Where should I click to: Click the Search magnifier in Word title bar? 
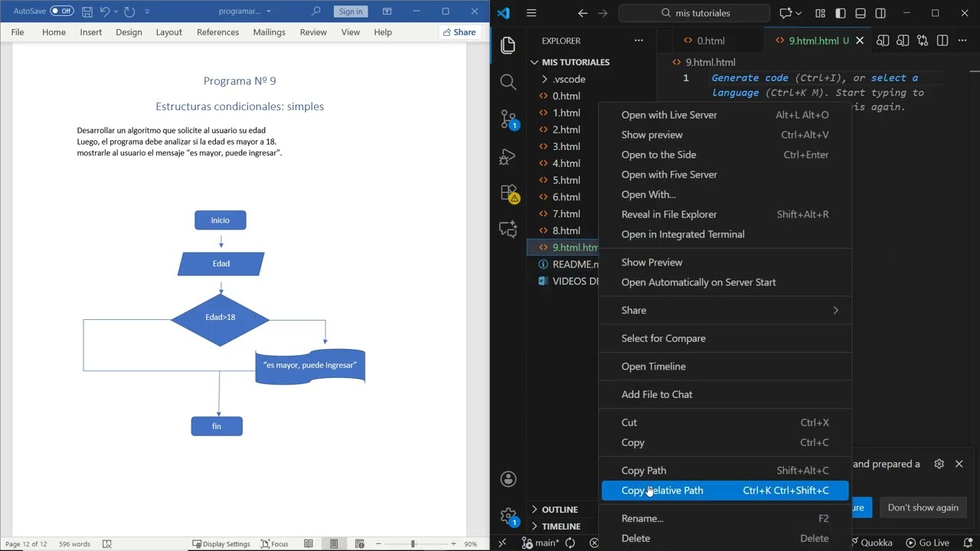tap(315, 11)
